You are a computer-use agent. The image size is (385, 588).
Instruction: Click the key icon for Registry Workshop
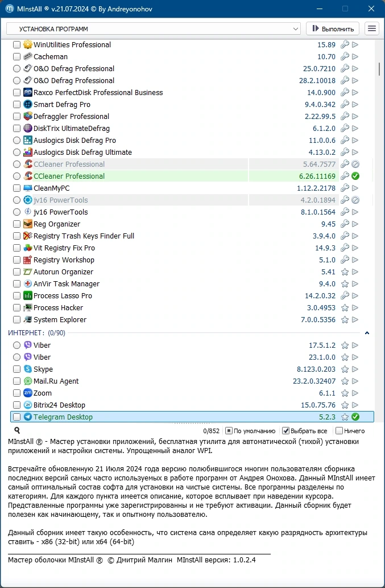345,260
